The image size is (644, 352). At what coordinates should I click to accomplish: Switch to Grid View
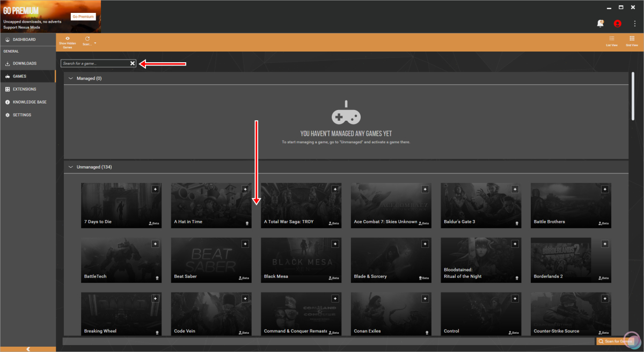[632, 41]
